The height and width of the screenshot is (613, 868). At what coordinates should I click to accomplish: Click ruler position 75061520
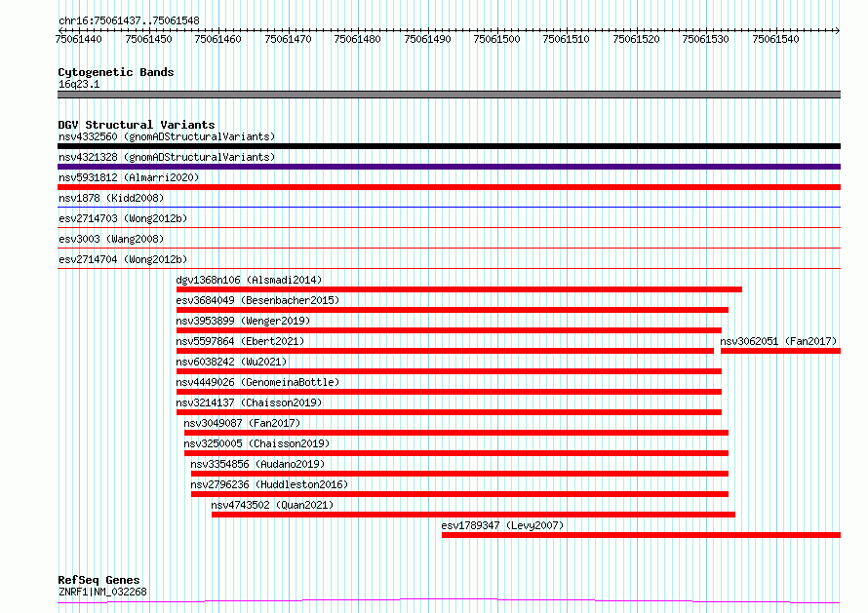(x=636, y=39)
